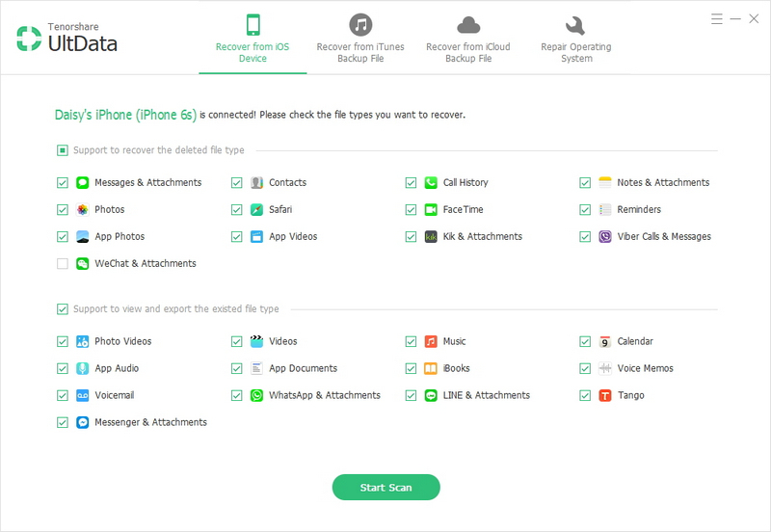This screenshot has height=532, width=771.
Task: Uncheck the Messages & Attachments checkbox
Action: click(63, 183)
